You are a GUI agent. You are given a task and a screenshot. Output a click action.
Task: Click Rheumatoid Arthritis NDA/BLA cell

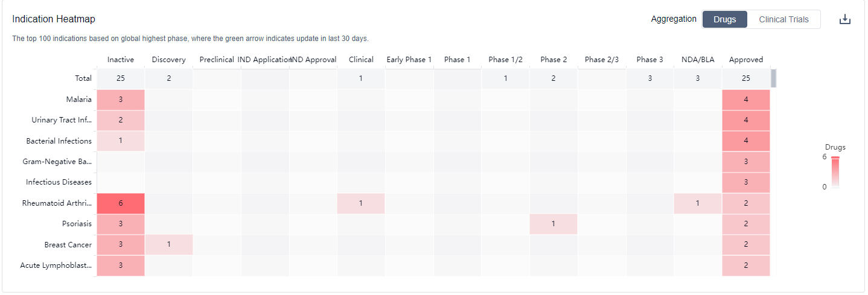[x=698, y=203]
